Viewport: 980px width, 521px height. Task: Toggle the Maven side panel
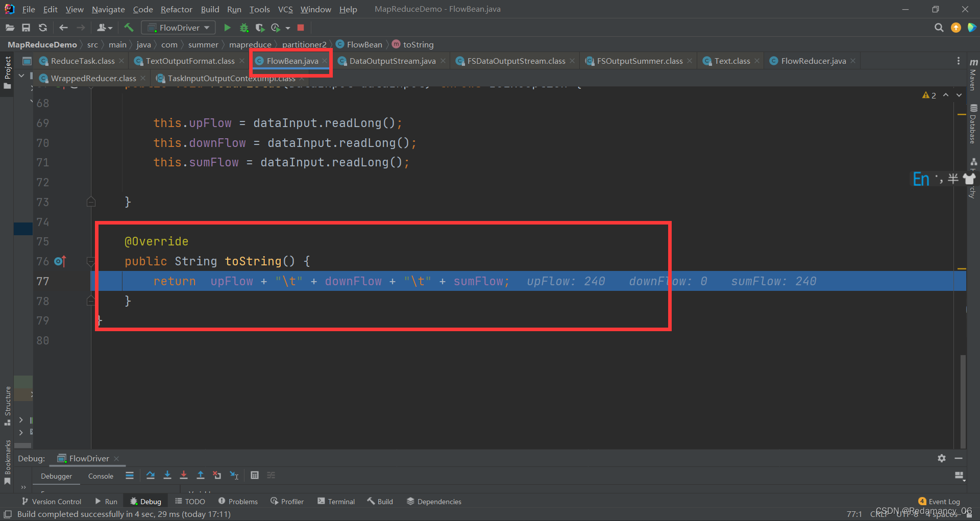[973, 75]
